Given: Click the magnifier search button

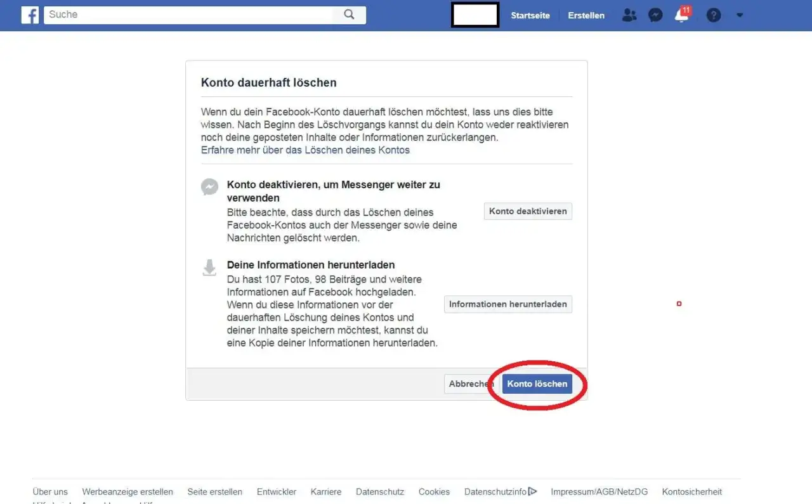Looking at the screenshot, I should (349, 15).
